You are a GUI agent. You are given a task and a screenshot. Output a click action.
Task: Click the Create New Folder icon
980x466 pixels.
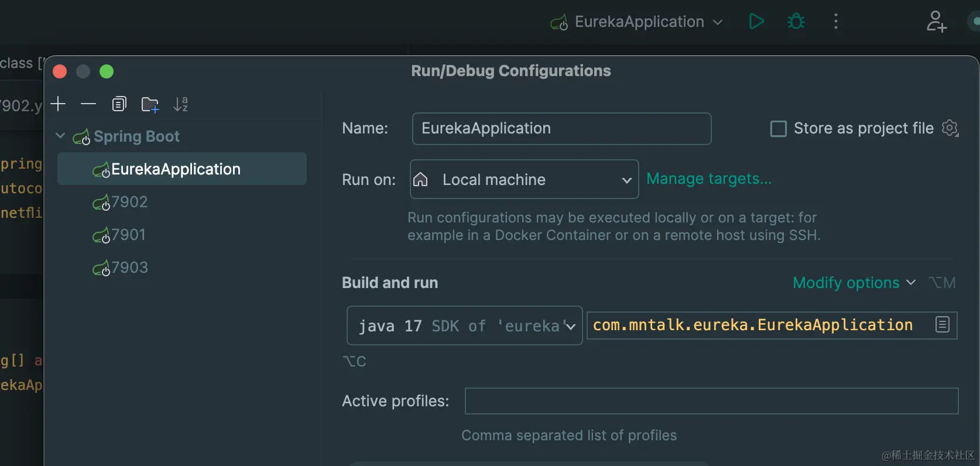[x=150, y=105]
